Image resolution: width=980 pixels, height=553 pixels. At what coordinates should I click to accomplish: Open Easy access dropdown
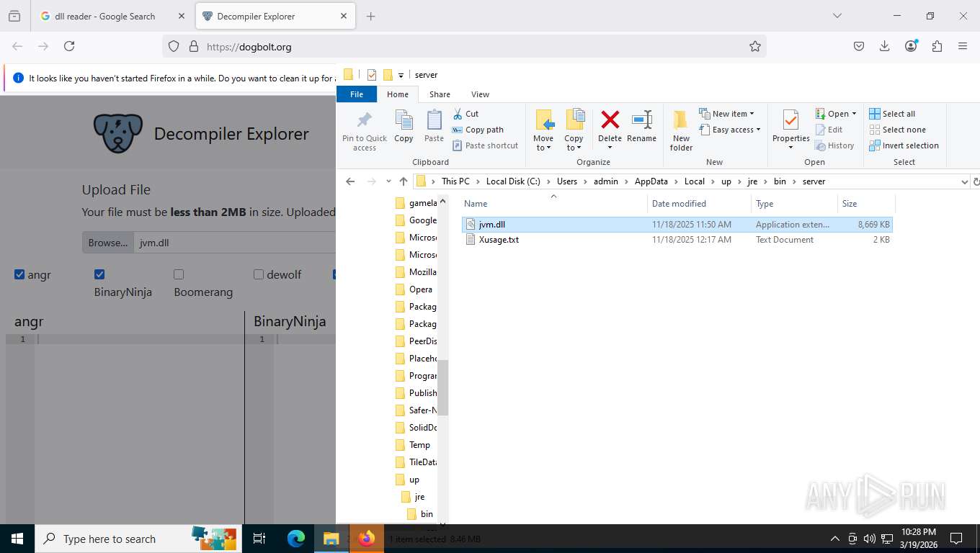729,130
